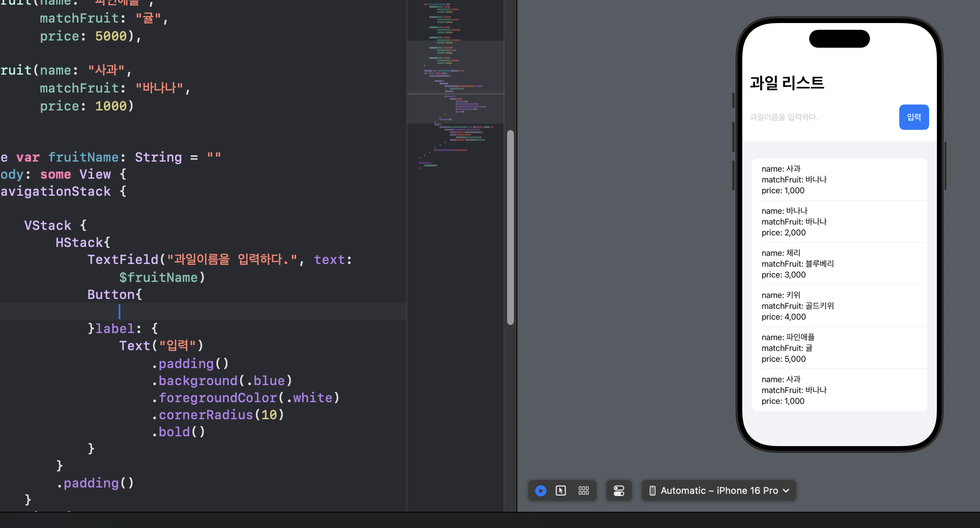Click the $fruitName binding in code
The image size is (980, 528).
pos(158,277)
